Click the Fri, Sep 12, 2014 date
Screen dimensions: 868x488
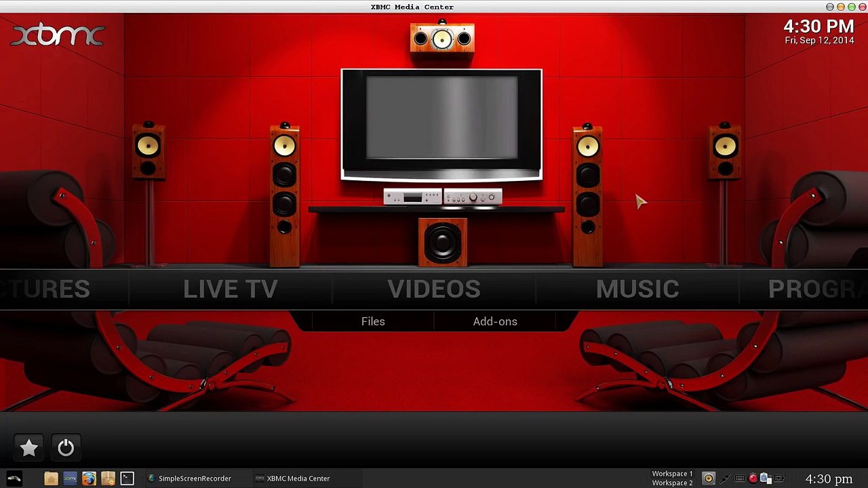click(819, 41)
